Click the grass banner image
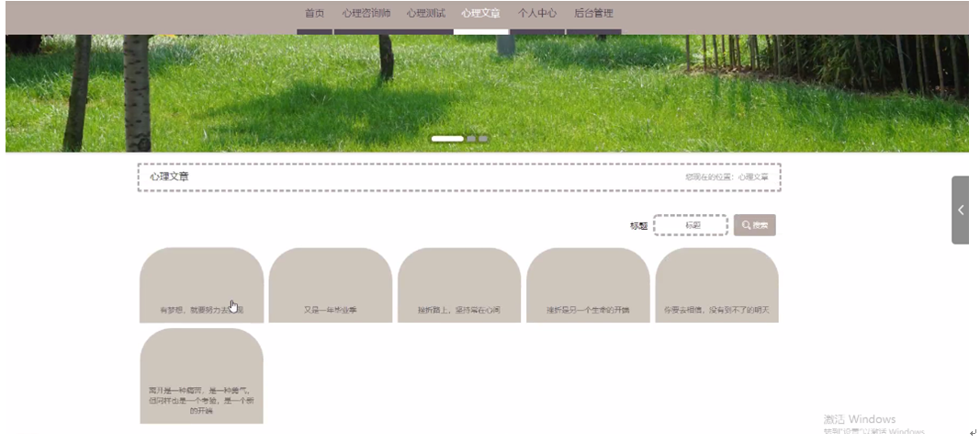The image size is (980, 444). (488, 93)
